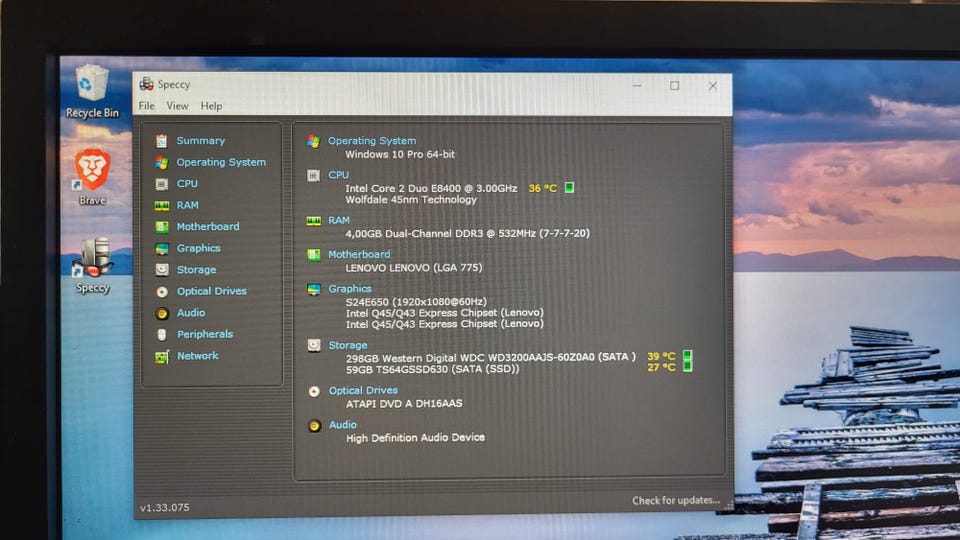The image size is (960, 540).
Task: Go to the CPU section in sidebar
Action: (187, 184)
